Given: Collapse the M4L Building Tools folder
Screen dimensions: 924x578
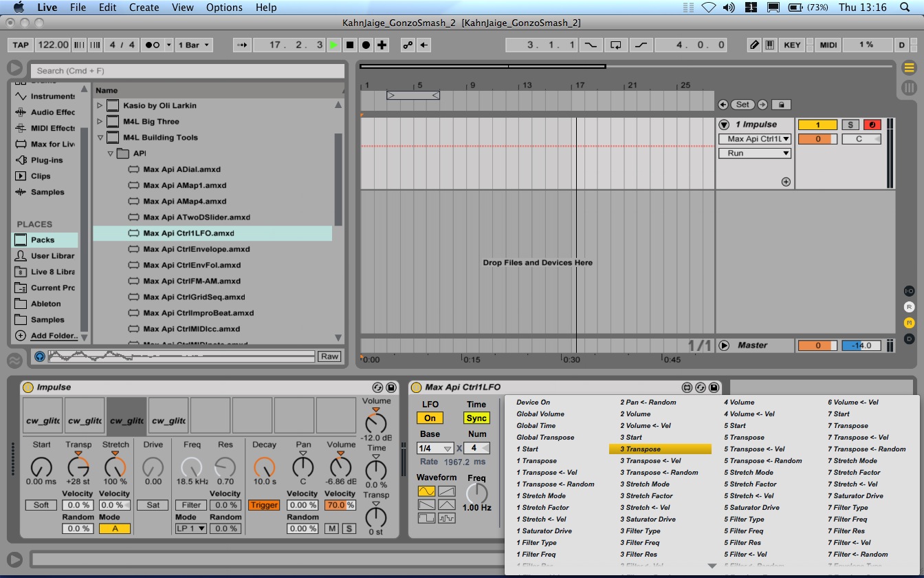Looking at the screenshot, I should click(x=100, y=138).
